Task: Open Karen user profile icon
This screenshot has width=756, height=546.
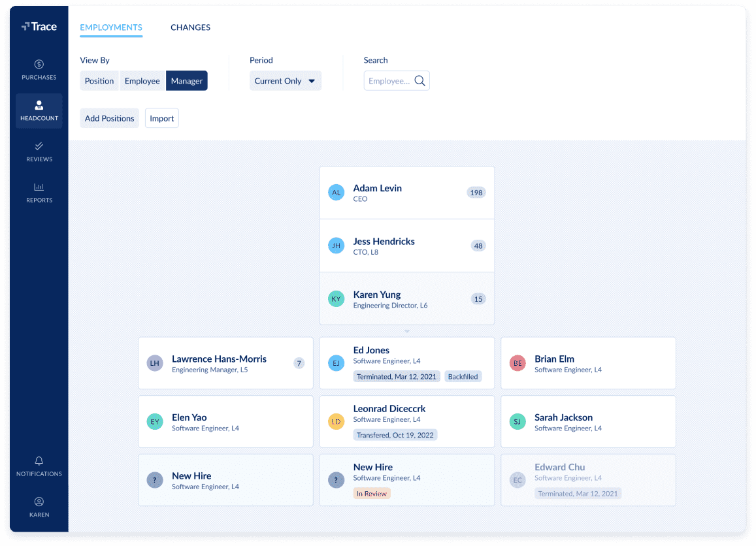Action: [x=39, y=502]
